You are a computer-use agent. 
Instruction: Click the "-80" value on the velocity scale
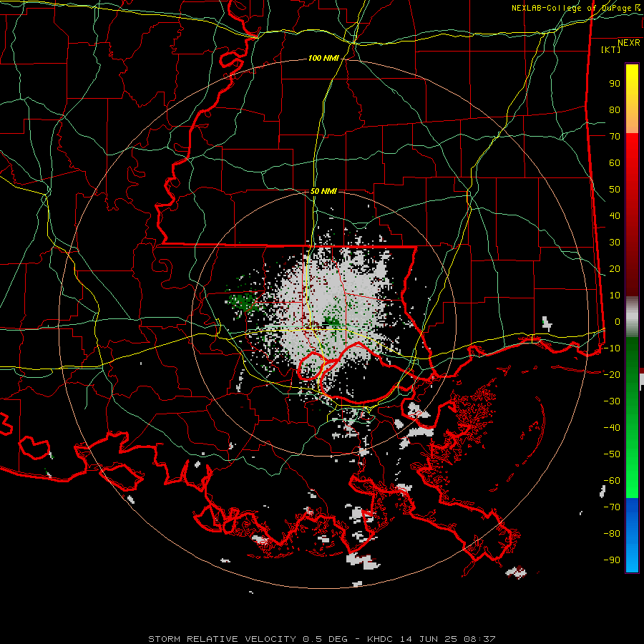click(x=612, y=534)
